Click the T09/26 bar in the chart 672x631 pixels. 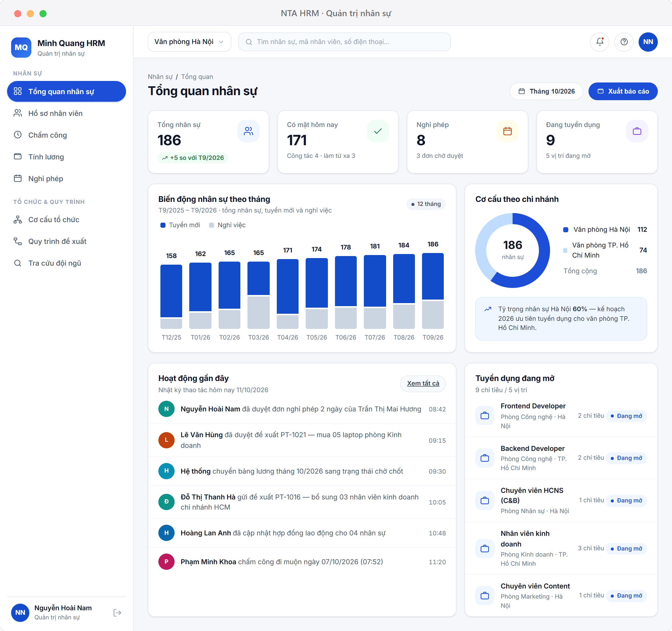[x=432, y=291]
